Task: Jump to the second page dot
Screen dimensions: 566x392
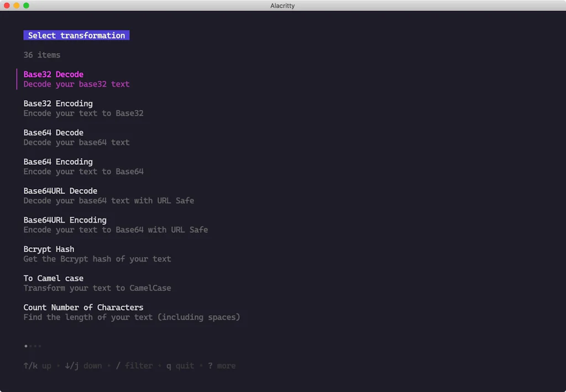Action: pos(29,346)
